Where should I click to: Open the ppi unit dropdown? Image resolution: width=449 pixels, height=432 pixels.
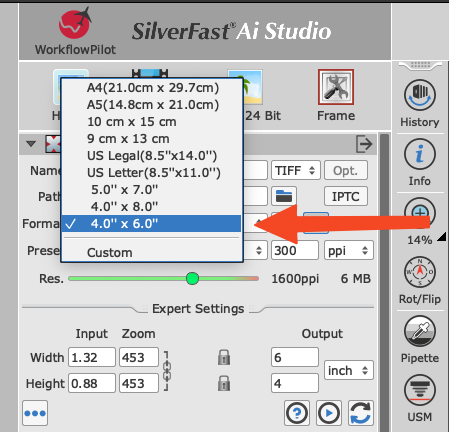[x=349, y=250]
